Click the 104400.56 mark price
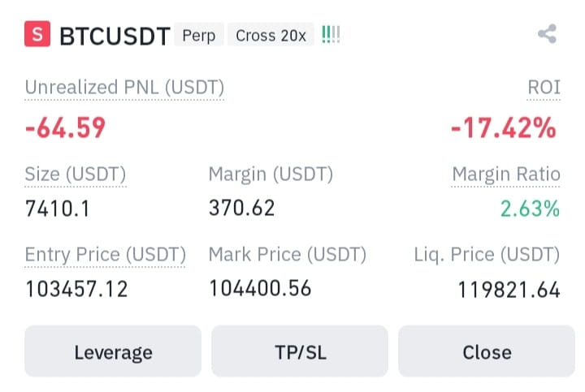 (260, 288)
